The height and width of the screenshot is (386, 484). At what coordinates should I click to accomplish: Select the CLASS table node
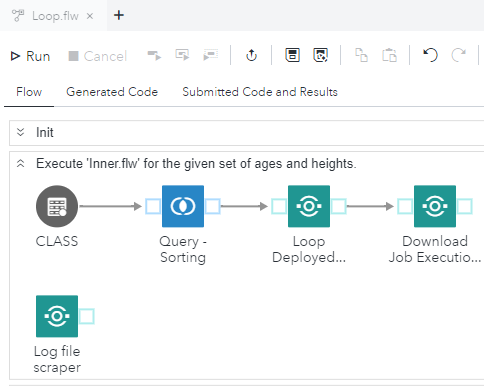(x=57, y=206)
